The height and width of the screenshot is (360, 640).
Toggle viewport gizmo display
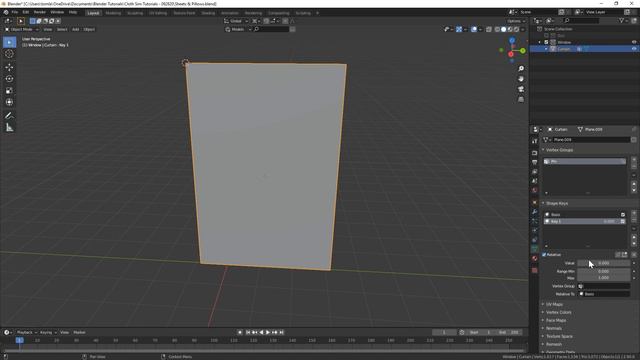[x=459, y=29]
